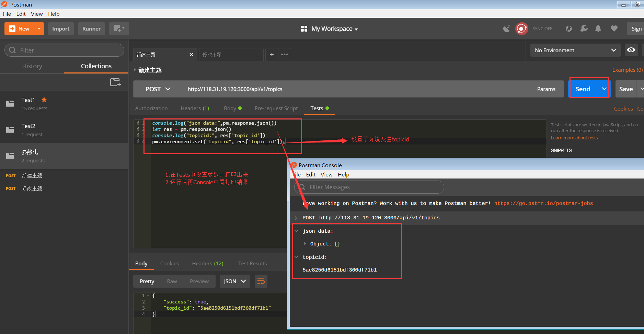Open the Test1 collection
The image size is (644, 334).
pyautogui.click(x=64, y=104)
